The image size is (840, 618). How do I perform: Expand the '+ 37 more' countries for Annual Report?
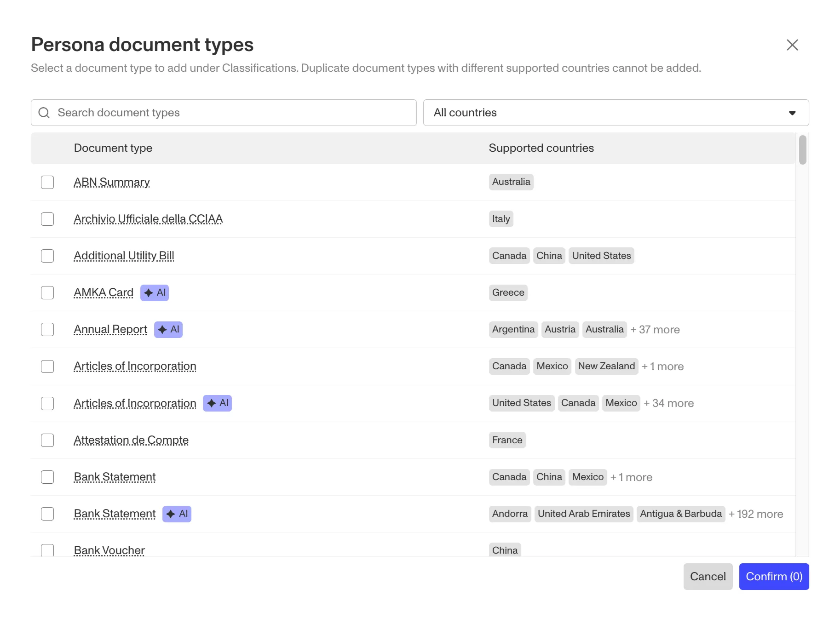pos(655,330)
